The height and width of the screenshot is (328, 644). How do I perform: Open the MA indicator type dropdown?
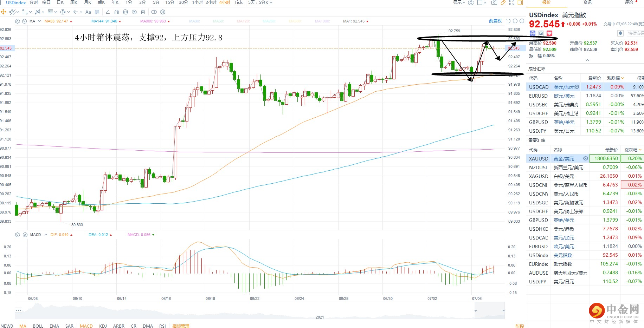point(39,21)
